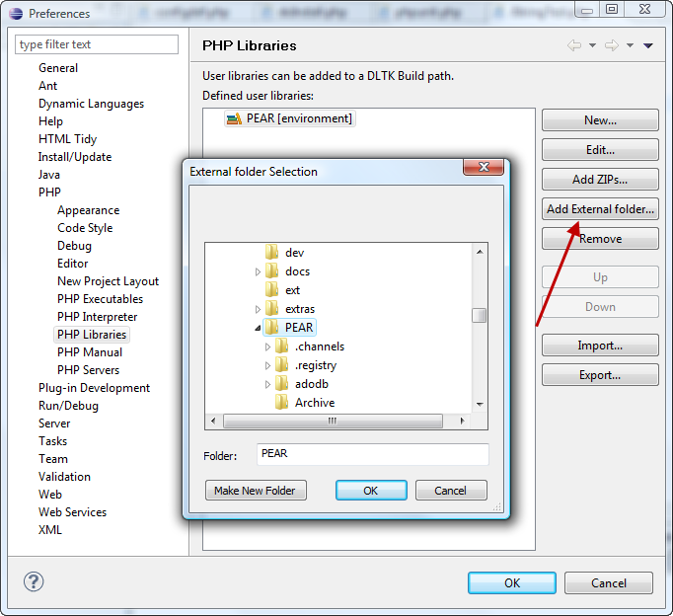673x616 pixels.
Task: Expand the .channels folder node
Action: click(x=268, y=346)
